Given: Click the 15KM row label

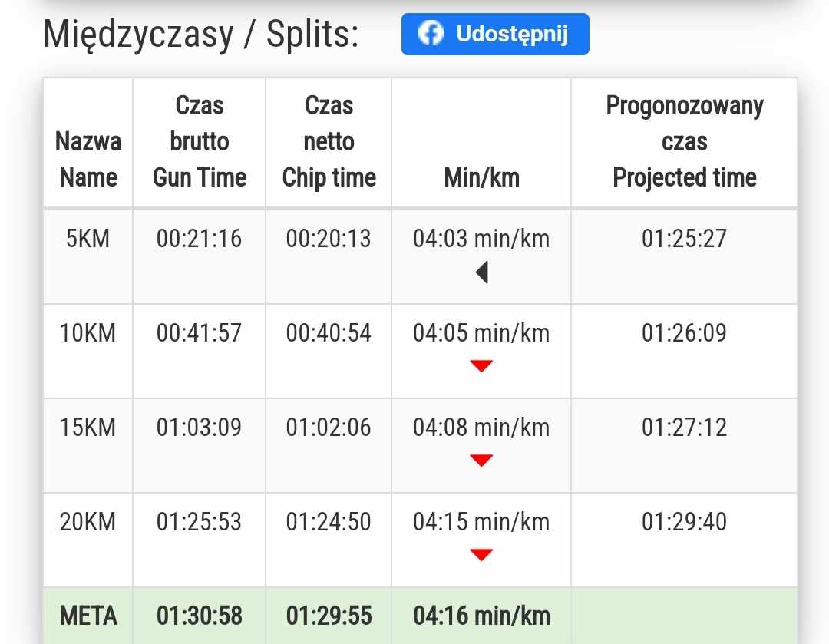Looking at the screenshot, I should click(88, 428).
